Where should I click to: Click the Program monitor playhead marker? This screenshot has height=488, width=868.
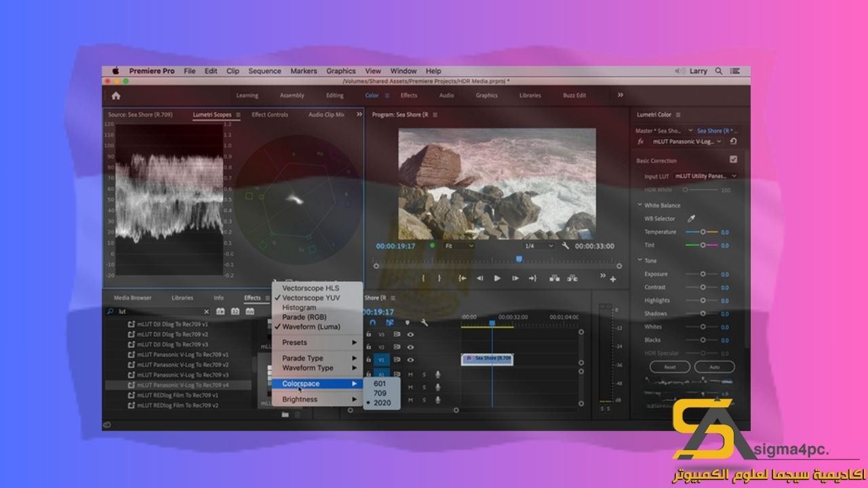(519, 258)
